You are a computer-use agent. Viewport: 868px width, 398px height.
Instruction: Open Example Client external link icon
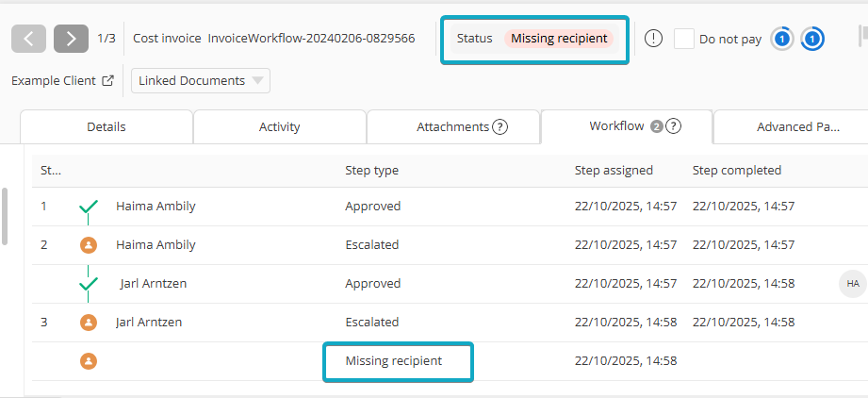tap(107, 81)
